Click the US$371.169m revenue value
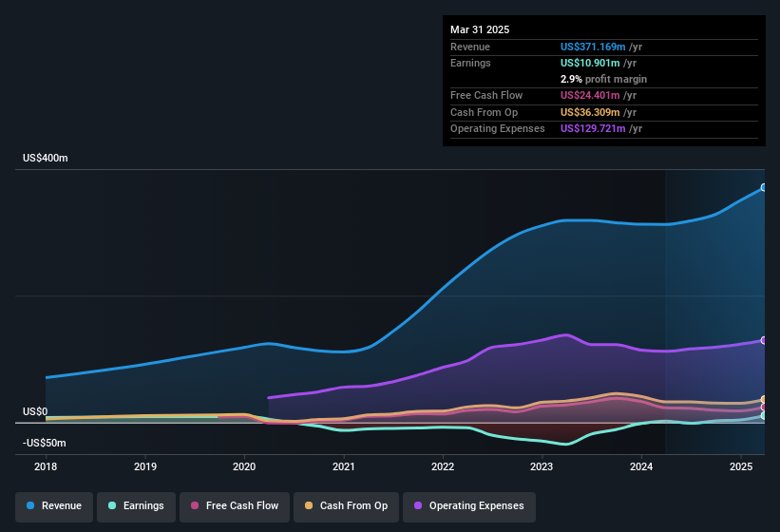The image size is (780, 532). [593, 47]
